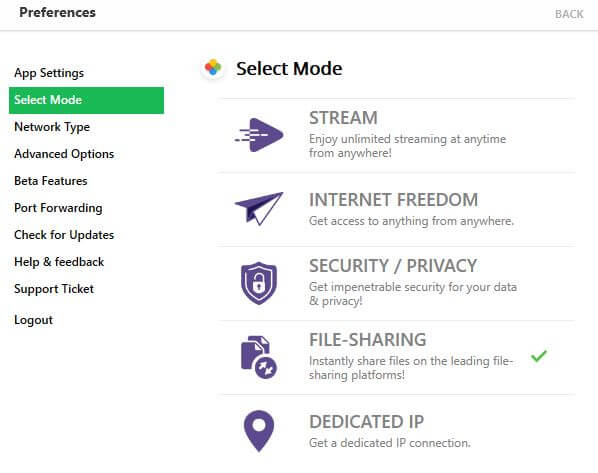Choose the SECURITY / PRIVACY mode title
The width and height of the screenshot is (598, 473).
(393, 265)
